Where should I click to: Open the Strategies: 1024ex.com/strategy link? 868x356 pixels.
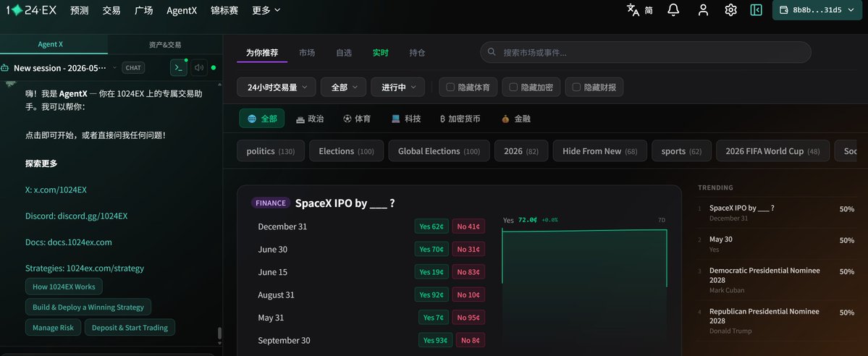[85, 268]
